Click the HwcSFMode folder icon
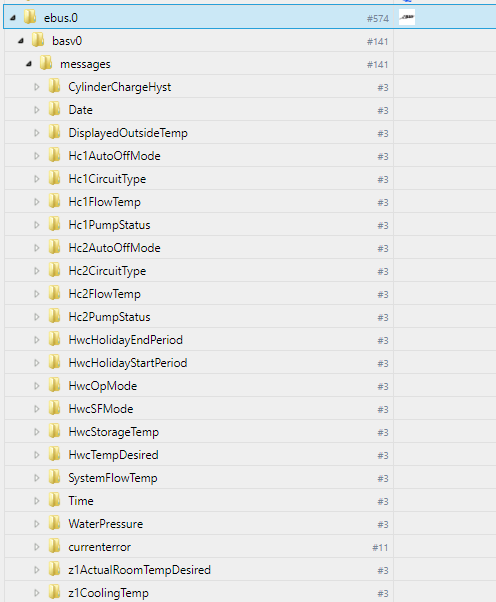Viewport: 496px width, 602px height. (x=55, y=408)
